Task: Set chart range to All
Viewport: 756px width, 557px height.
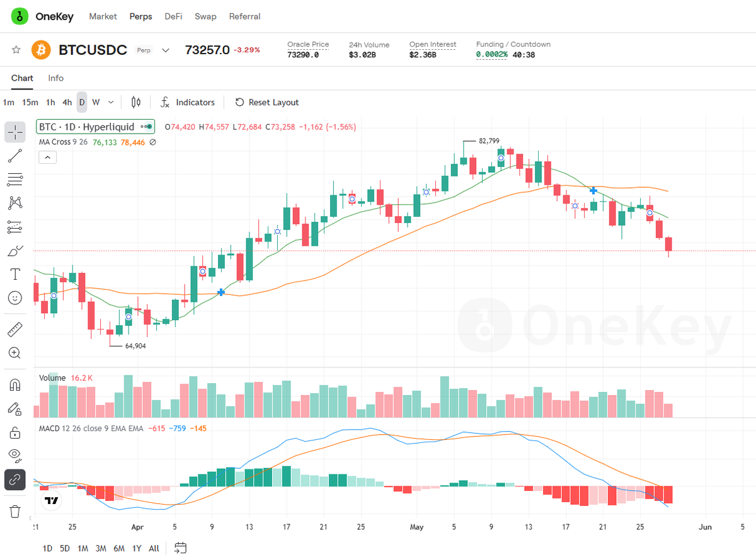Action: [x=154, y=548]
